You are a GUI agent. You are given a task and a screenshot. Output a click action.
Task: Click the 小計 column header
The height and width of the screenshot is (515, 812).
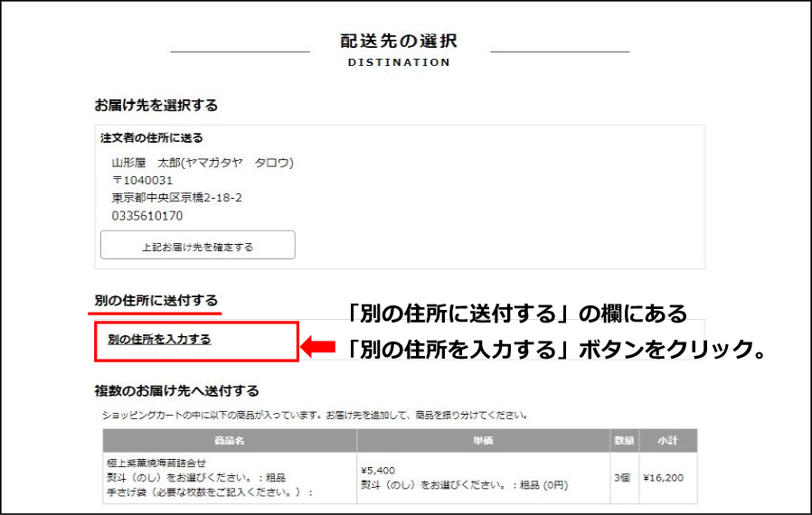coord(667,441)
